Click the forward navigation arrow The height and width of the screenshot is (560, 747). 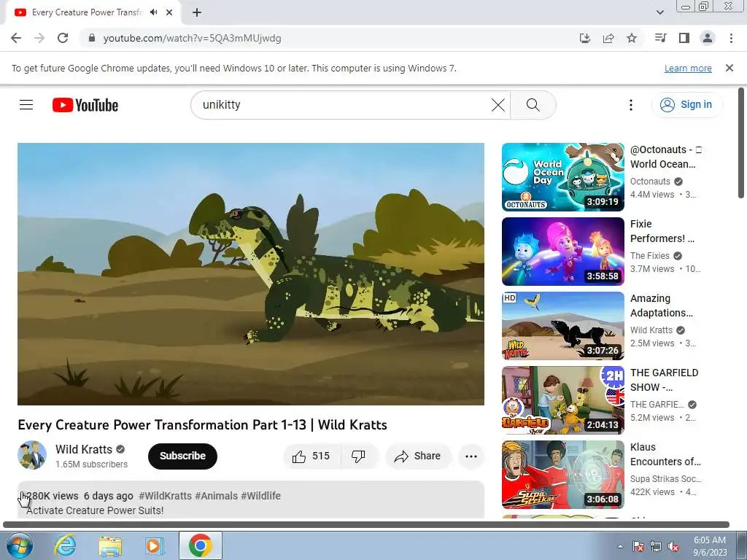click(x=39, y=38)
